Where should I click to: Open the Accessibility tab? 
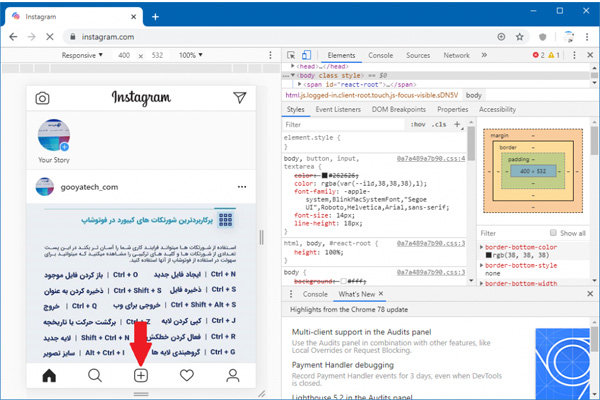pyautogui.click(x=497, y=109)
